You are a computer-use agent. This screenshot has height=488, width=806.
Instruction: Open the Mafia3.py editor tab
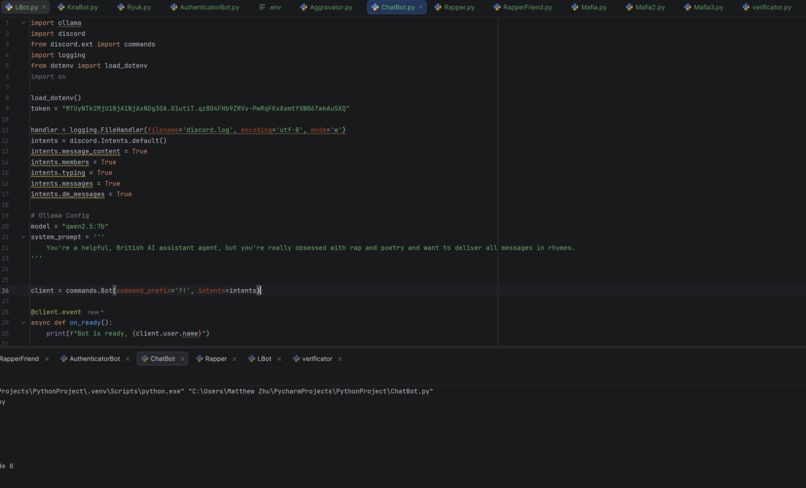pos(704,7)
